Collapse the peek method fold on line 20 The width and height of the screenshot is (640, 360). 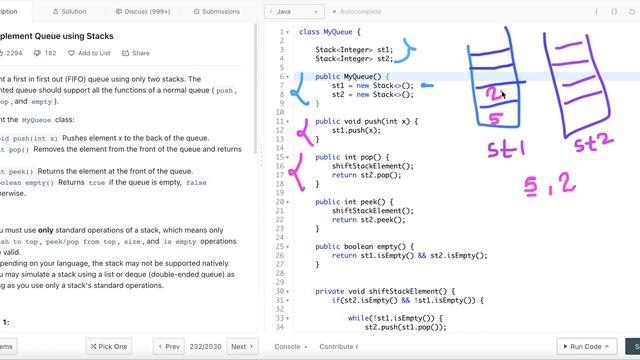(288, 202)
